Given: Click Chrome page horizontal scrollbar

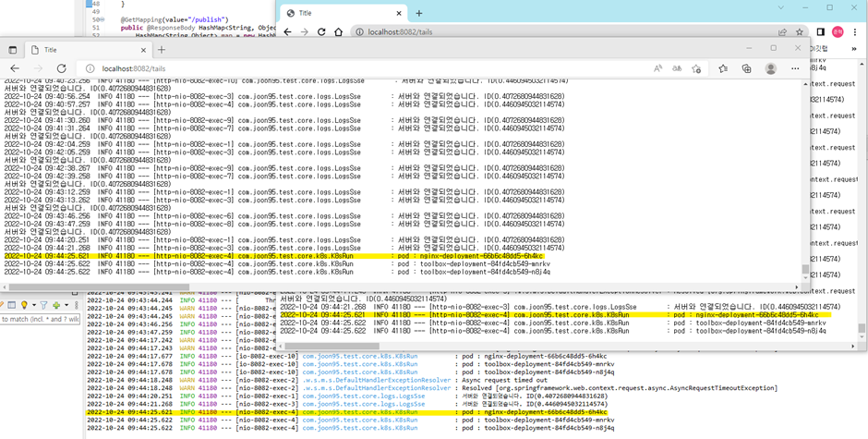Looking at the screenshot, I should point(332,346).
